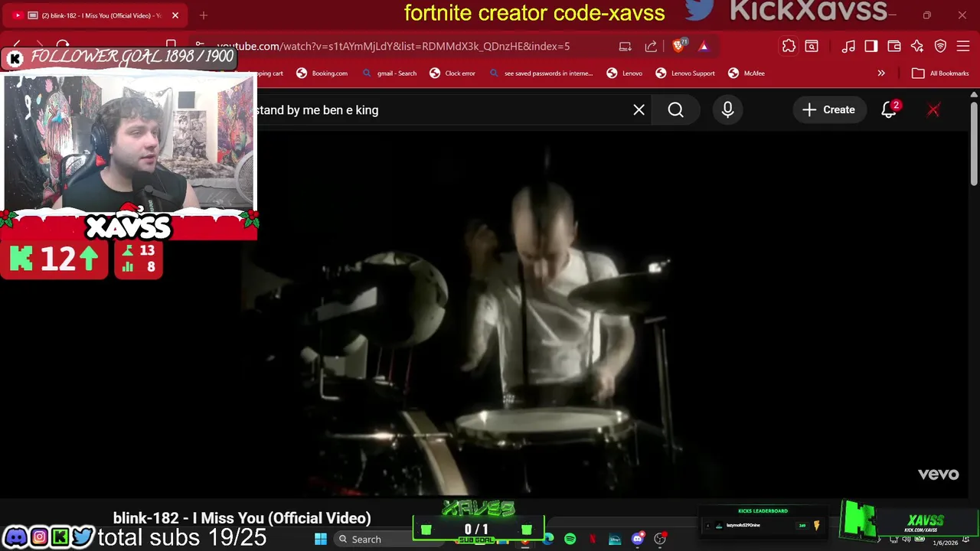The width and height of the screenshot is (980, 551).
Task: Open the Brave playlist music note icon
Action: pyautogui.click(x=848, y=46)
